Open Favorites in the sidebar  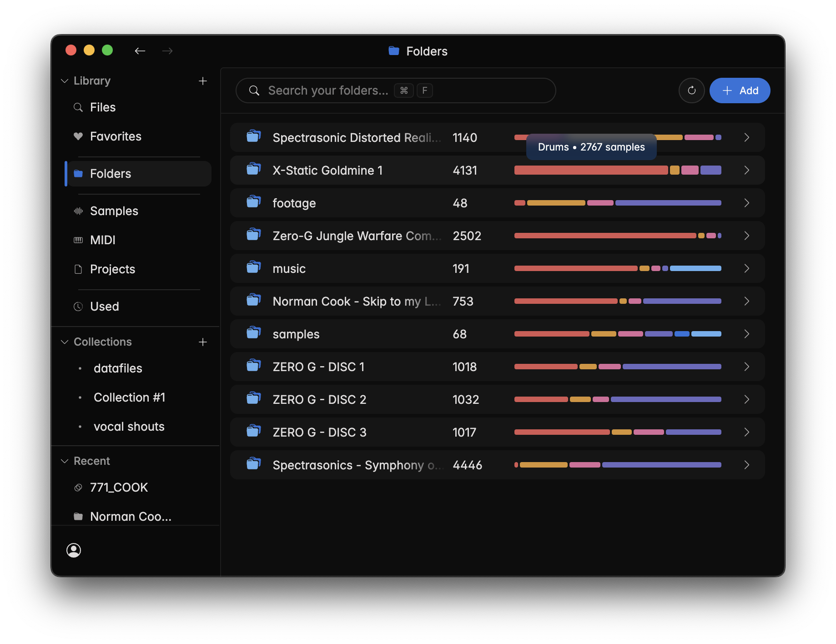[x=116, y=136]
